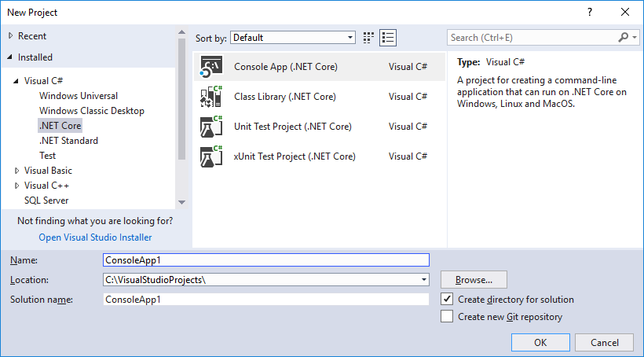Select the .NET Standard category
This screenshot has width=644, height=357.
[69, 141]
